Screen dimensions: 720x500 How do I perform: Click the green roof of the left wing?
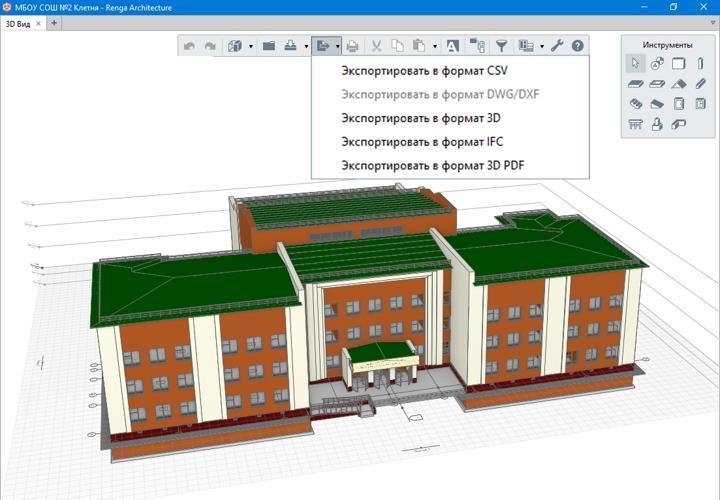click(193, 287)
